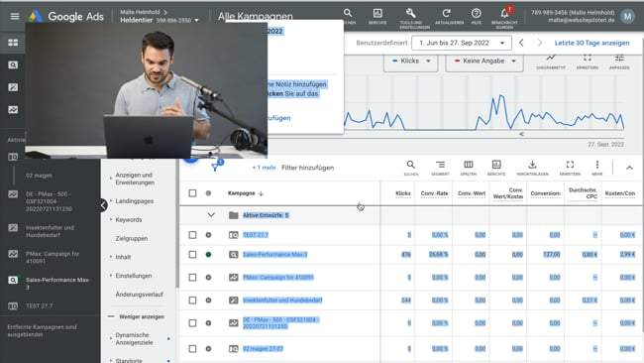Click Filter hinzufügen
Viewport: 644px width, 363px height.
(x=307, y=168)
